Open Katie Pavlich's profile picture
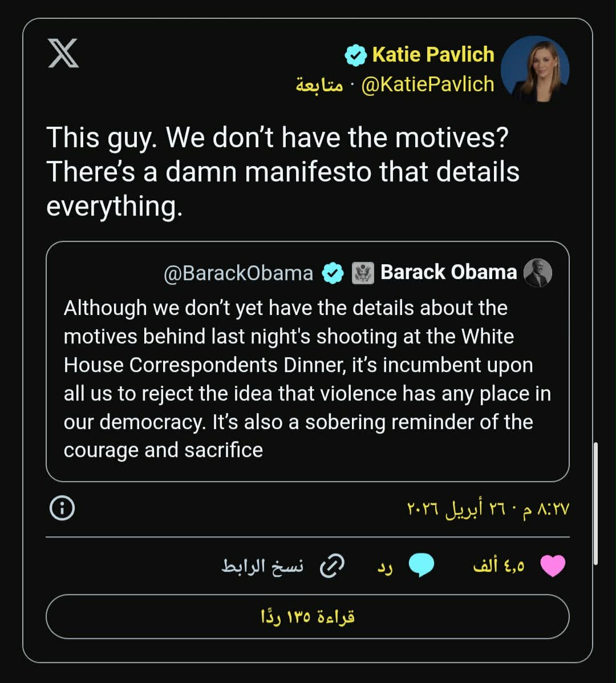 [x=534, y=69]
